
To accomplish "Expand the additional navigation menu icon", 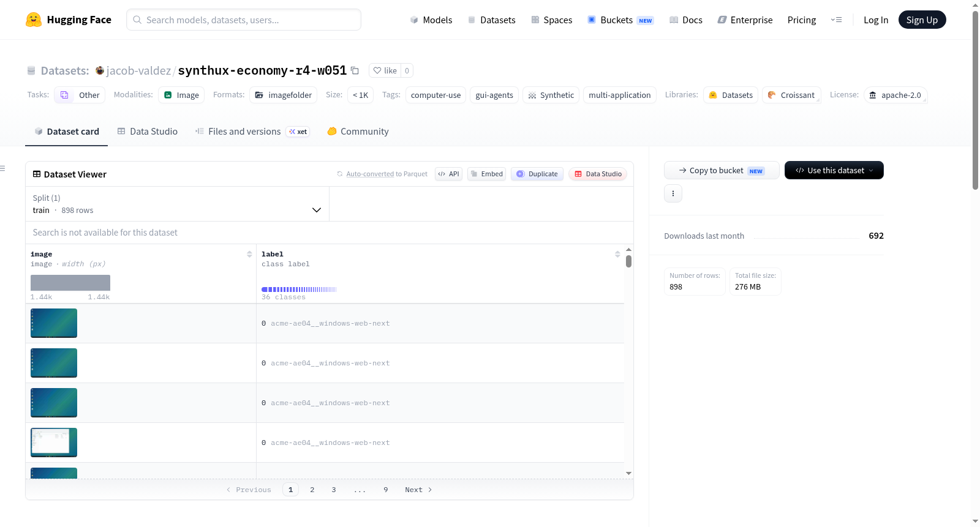I will [836, 20].
